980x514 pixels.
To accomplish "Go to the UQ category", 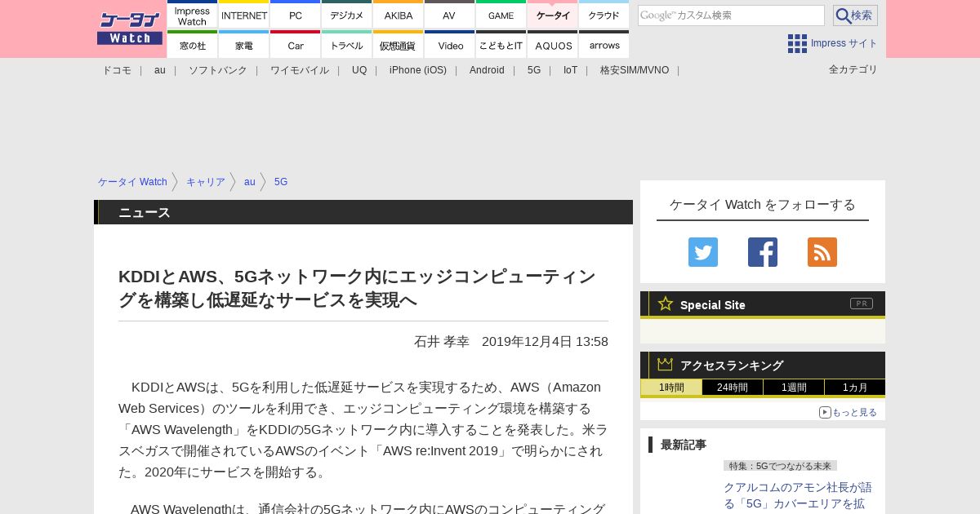I will (x=359, y=70).
